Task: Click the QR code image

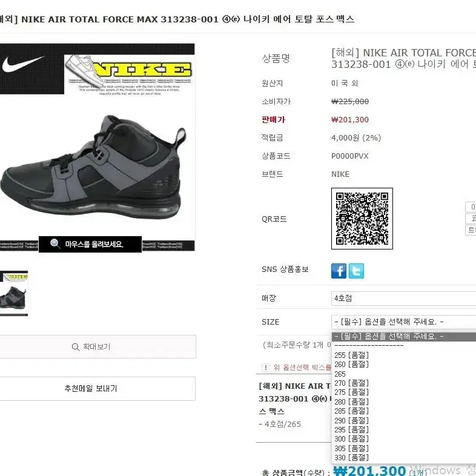Action: click(x=362, y=219)
